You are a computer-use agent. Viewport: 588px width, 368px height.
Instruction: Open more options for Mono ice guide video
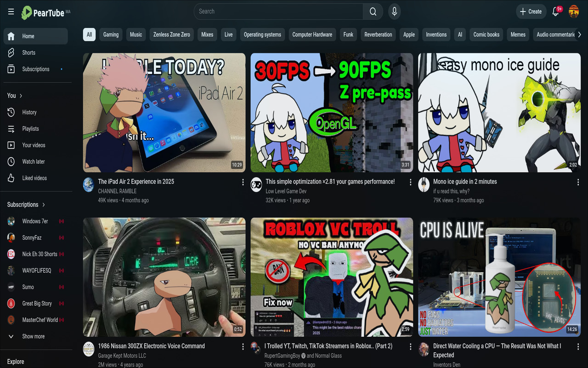pos(578,182)
